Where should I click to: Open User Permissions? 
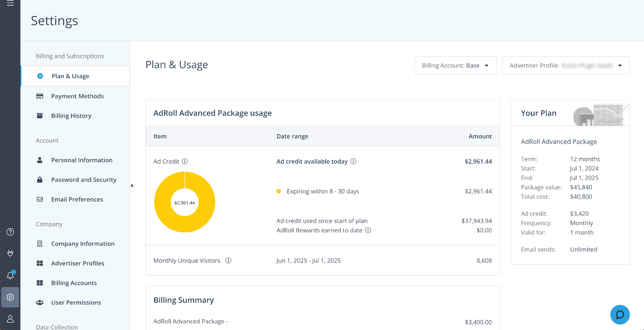tap(75, 303)
